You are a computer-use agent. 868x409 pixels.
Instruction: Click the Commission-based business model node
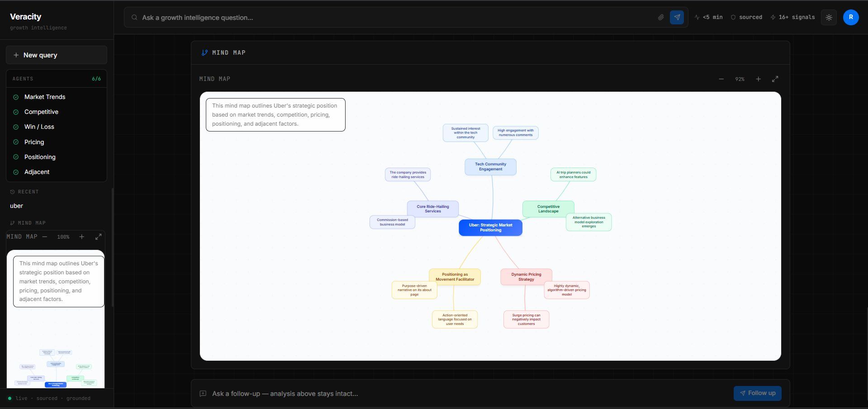[392, 222]
